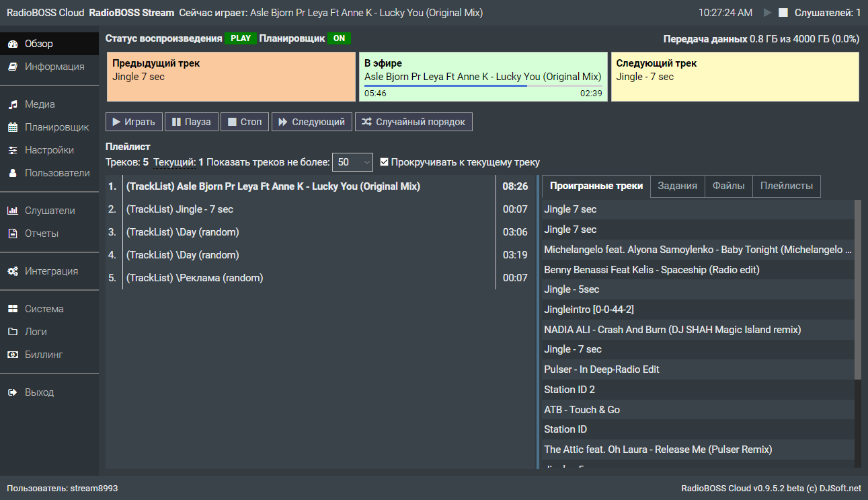Open Медиа section with music note icon

[x=40, y=104]
